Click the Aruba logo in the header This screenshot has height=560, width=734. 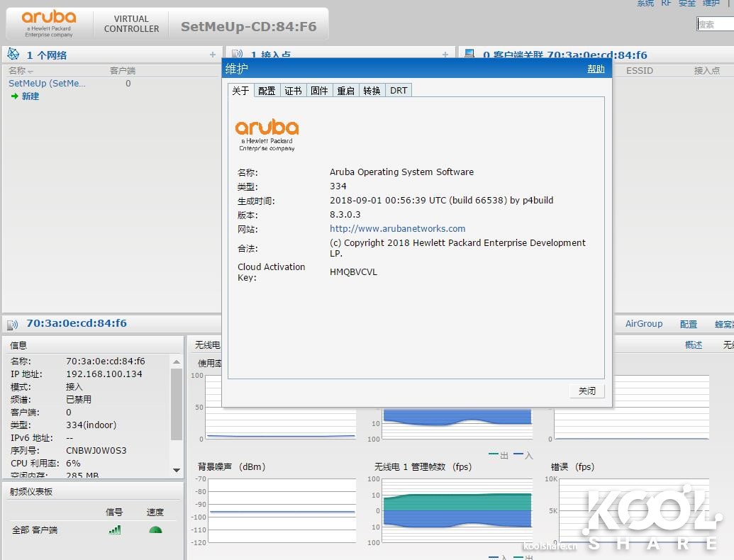click(49, 23)
